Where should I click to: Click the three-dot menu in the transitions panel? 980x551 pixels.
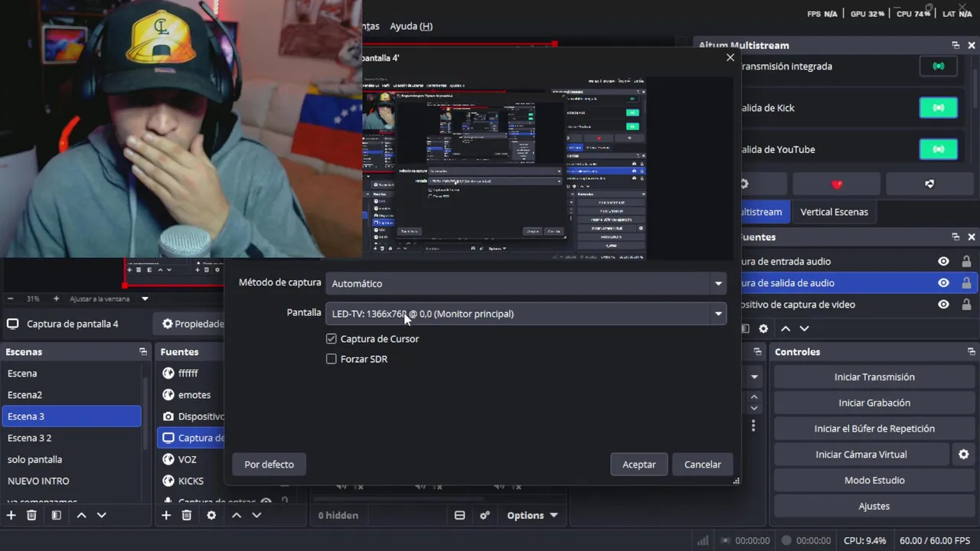(753, 425)
